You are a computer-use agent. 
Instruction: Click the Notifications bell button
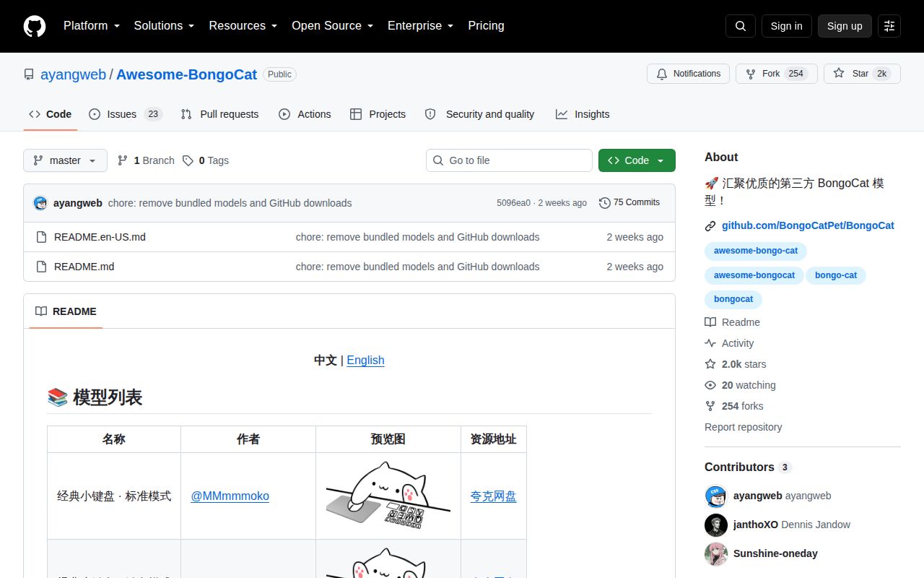click(689, 74)
